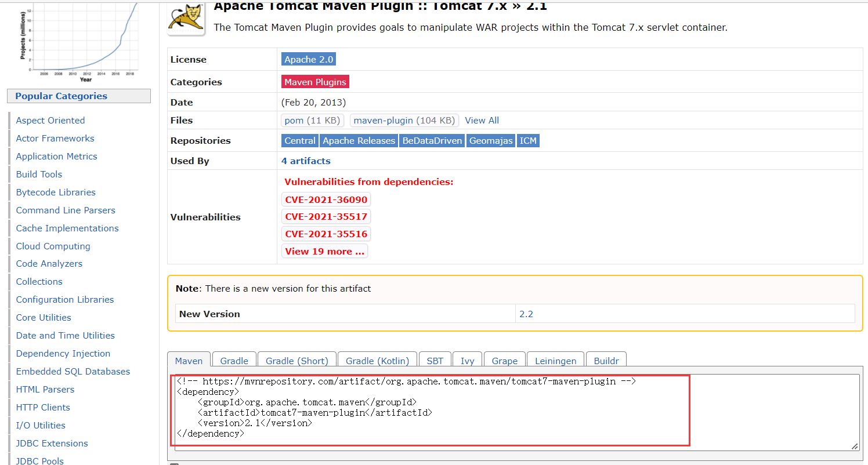The height and width of the screenshot is (465, 868).
Task: Switch to the Leiningen tab
Action: tap(555, 360)
